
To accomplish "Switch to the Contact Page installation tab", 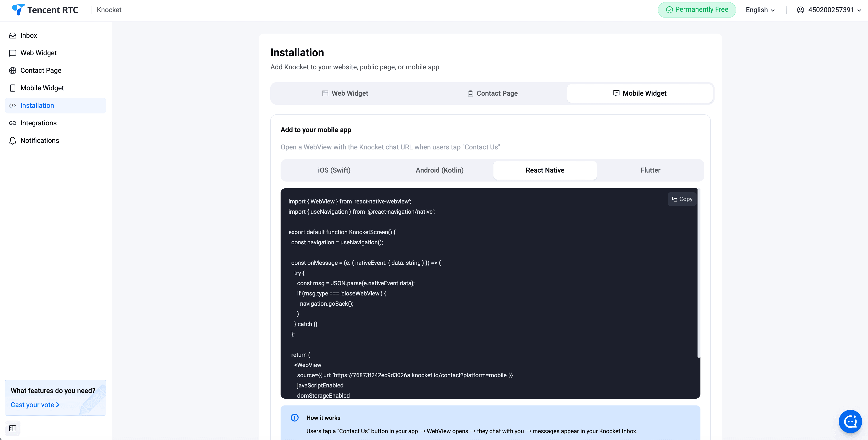I will click(x=493, y=93).
